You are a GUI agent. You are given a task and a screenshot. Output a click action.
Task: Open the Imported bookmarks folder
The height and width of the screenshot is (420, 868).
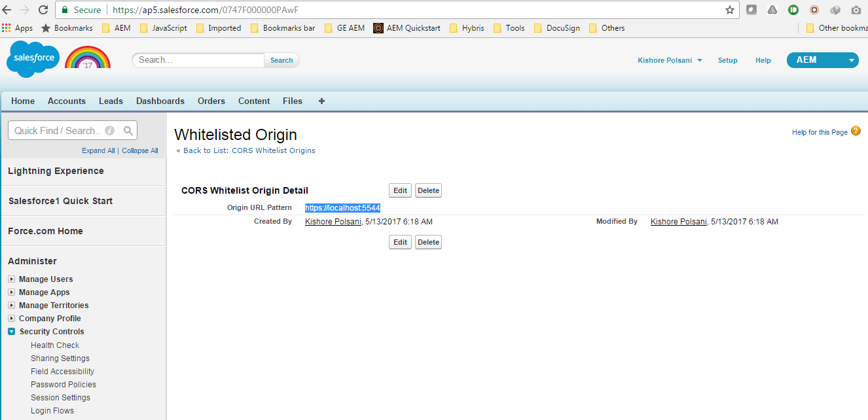tap(218, 28)
